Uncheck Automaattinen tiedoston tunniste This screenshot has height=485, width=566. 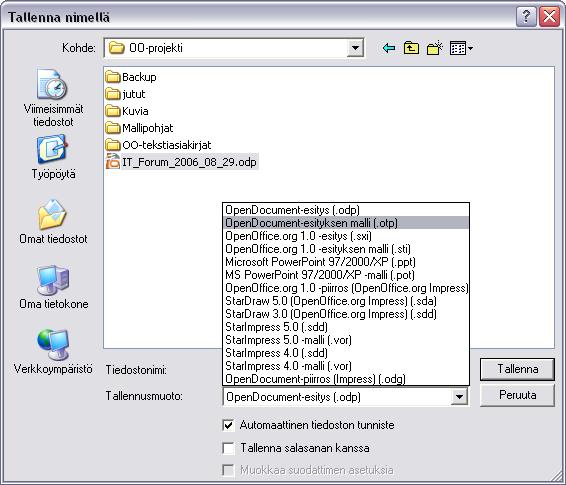228,425
